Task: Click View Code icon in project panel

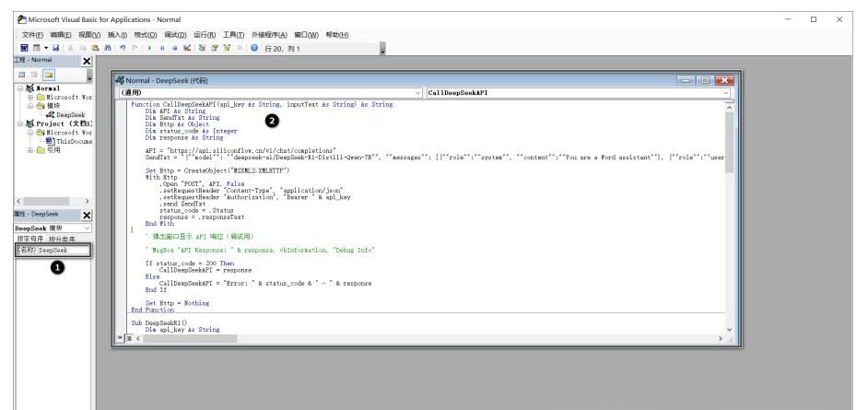Action: click(x=22, y=75)
